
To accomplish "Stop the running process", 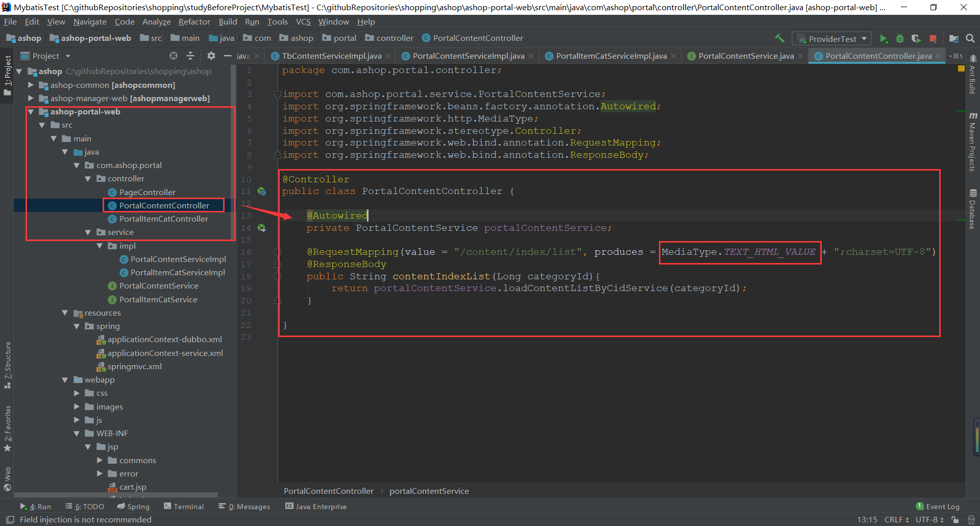I will point(933,39).
